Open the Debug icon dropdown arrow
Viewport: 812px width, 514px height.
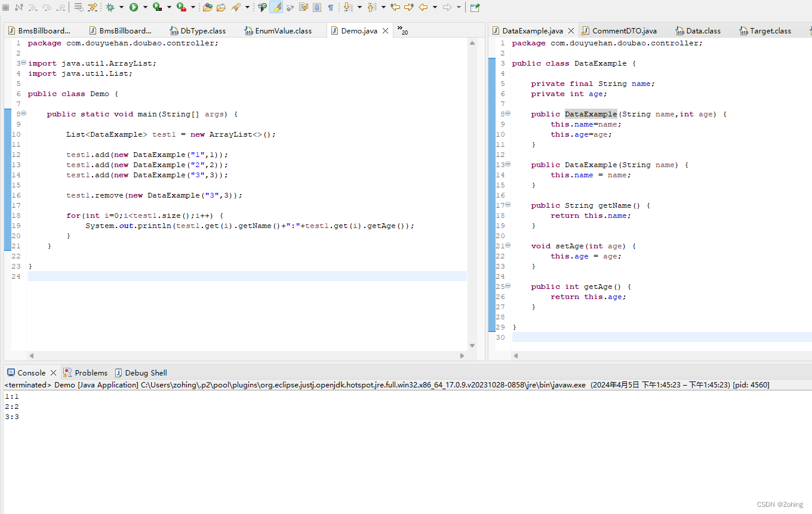pyautogui.click(x=121, y=7)
